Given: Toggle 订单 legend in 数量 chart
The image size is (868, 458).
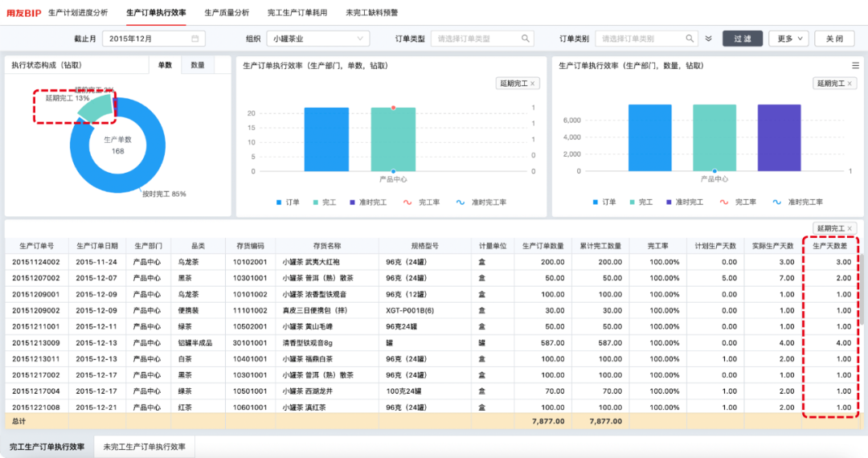Looking at the screenshot, I should coord(604,202).
